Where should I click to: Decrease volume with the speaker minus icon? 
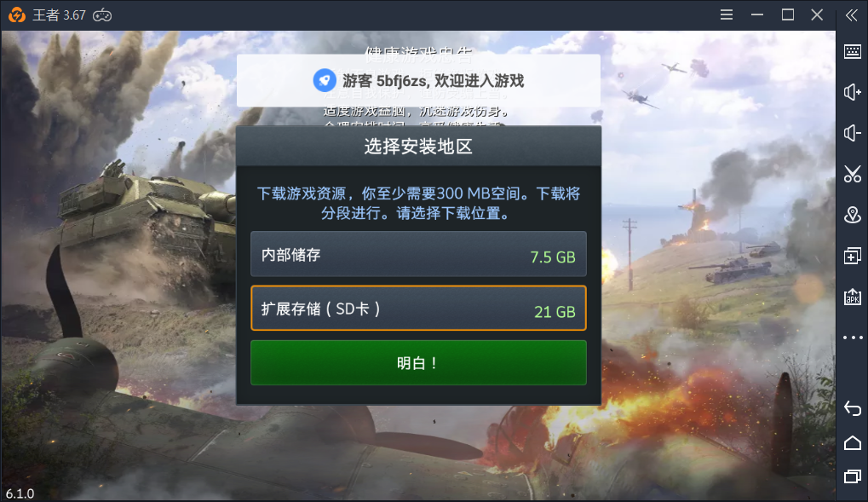point(853,133)
